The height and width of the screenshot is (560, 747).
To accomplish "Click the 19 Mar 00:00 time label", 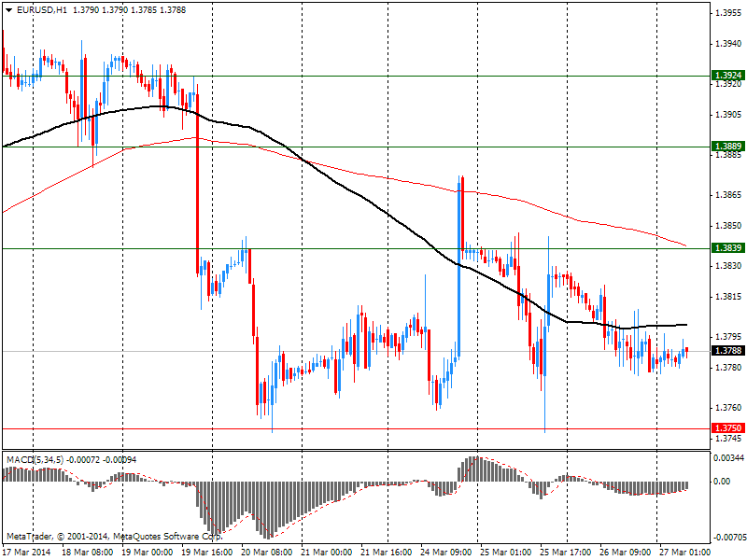I will point(148,553).
